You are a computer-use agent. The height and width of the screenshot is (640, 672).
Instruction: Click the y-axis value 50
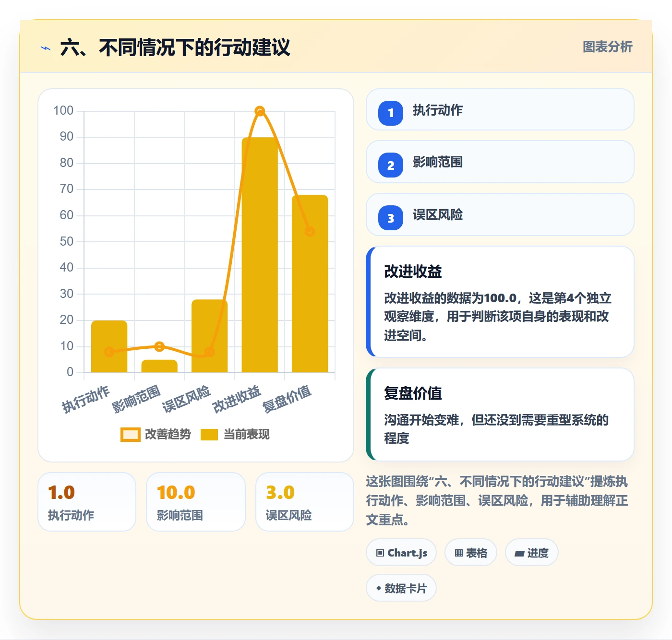[x=67, y=241]
